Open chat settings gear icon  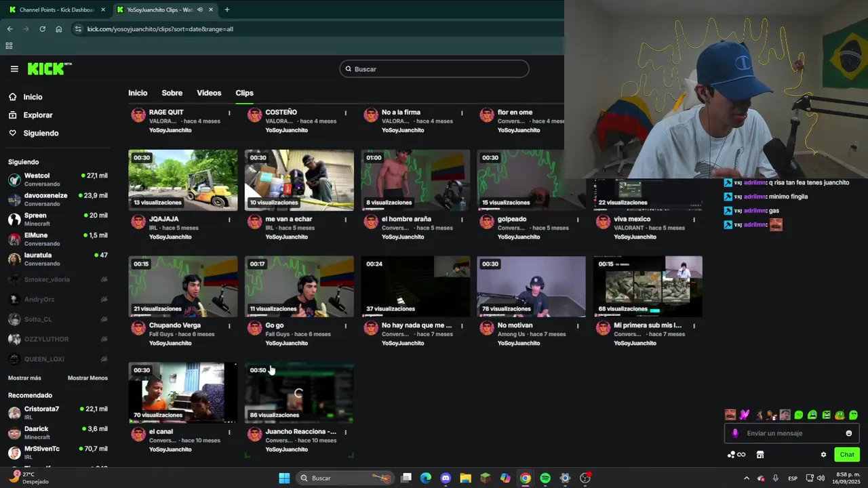pyautogui.click(x=823, y=455)
